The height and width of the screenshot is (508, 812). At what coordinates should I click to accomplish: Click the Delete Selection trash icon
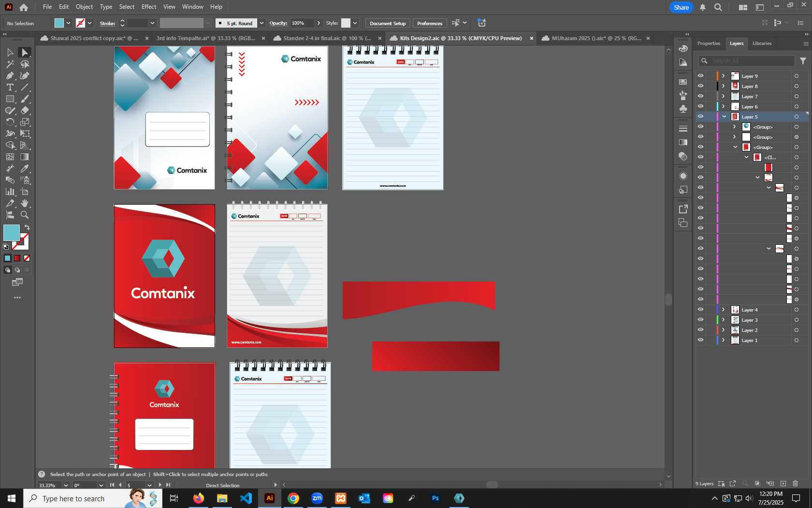click(796, 483)
